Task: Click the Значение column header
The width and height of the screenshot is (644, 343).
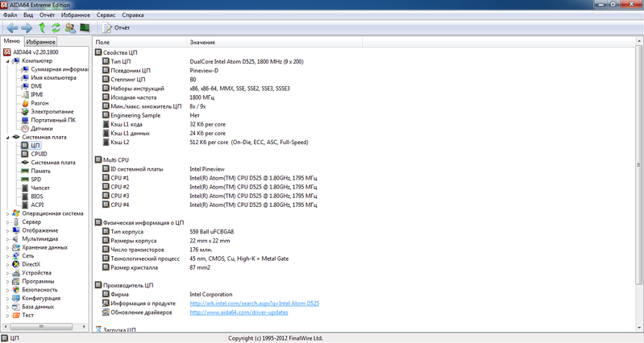Action: tap(274, 42)
